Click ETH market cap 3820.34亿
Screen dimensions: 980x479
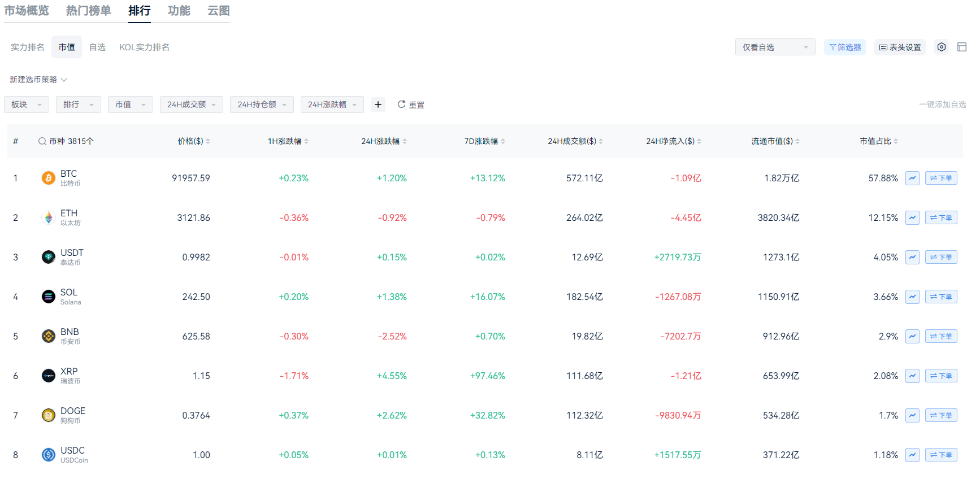[x=779, y=217]
